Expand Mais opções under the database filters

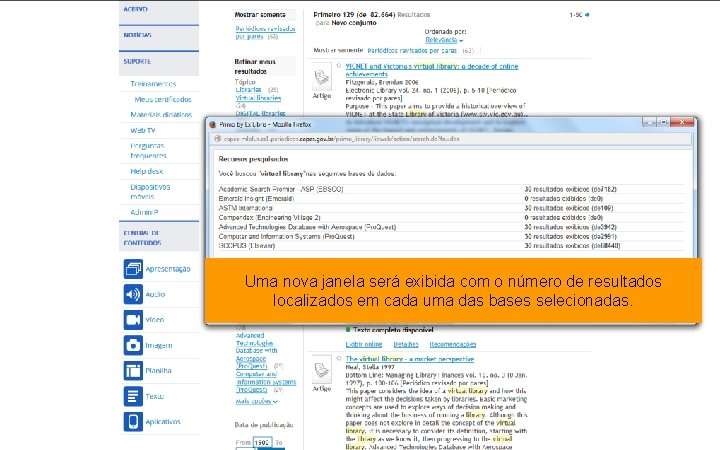[256, 401]
